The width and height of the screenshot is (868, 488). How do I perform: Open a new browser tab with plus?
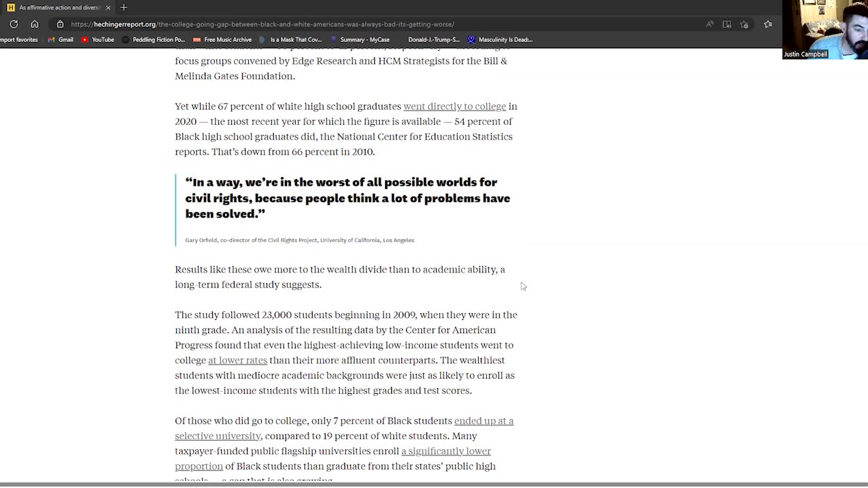(123, 7)
